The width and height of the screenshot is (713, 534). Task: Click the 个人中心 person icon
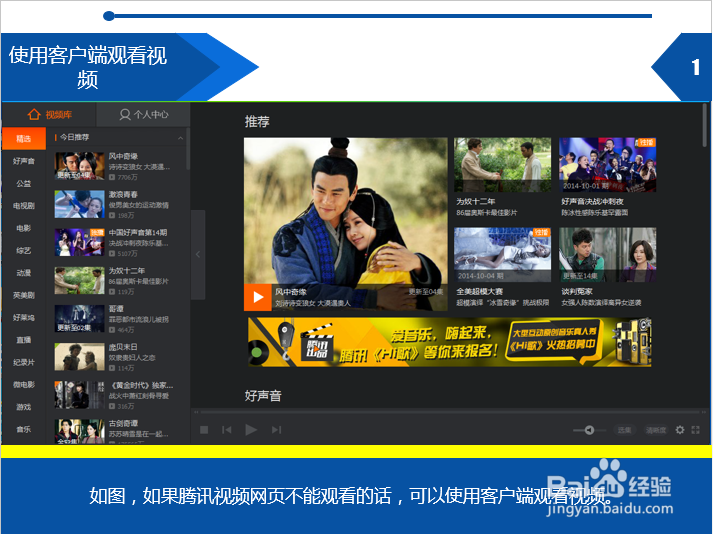(125, 115)
